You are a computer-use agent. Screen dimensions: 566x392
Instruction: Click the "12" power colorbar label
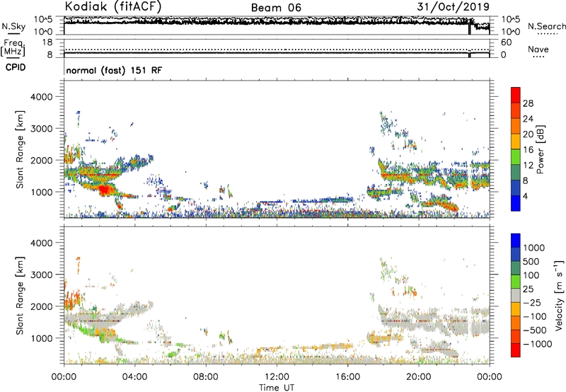click(x=528, y=166)
